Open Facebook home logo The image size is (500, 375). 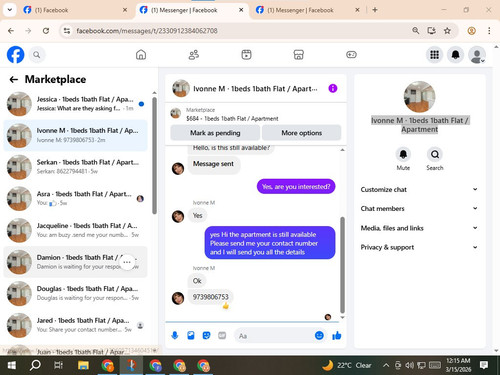[x=15, y=55]
